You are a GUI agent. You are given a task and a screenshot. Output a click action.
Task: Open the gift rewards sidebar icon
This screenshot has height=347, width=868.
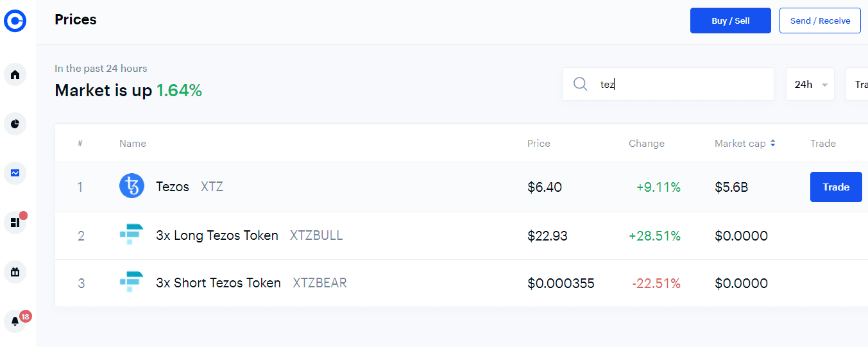(15, 272)
